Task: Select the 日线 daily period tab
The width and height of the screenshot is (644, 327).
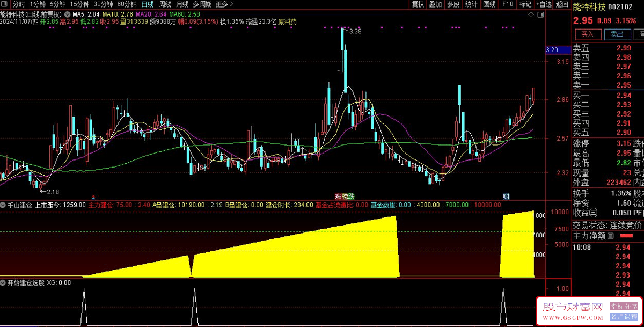Action: [x=148, y=4]
